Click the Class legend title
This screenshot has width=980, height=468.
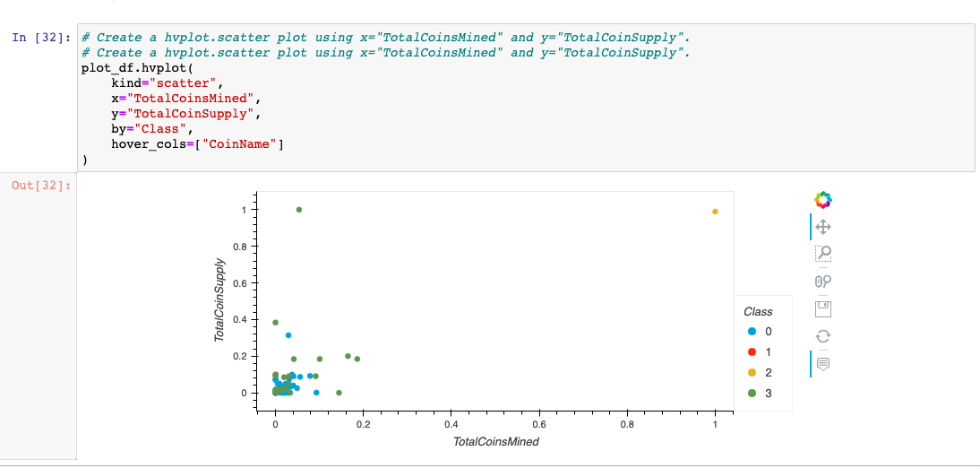tap(758, 312)
